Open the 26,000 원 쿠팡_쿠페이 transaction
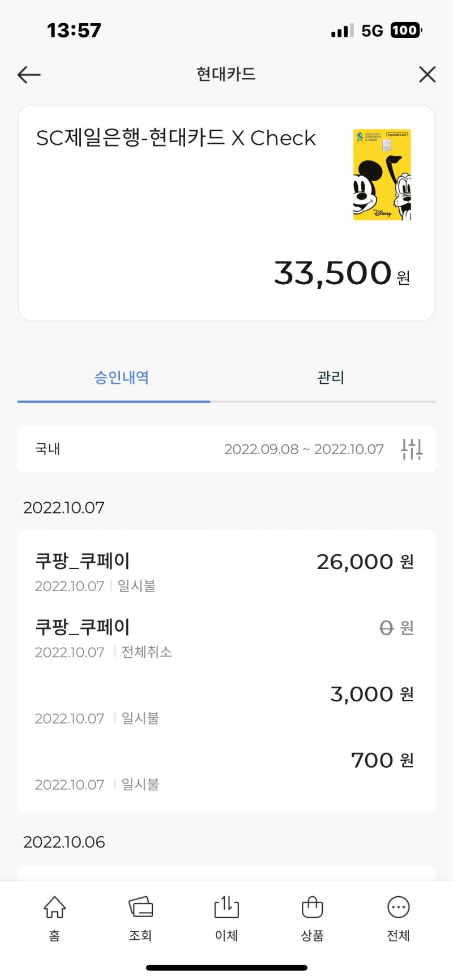Viewport: 453px width, 980px height. pyautogui.click(x=226, y=572)
